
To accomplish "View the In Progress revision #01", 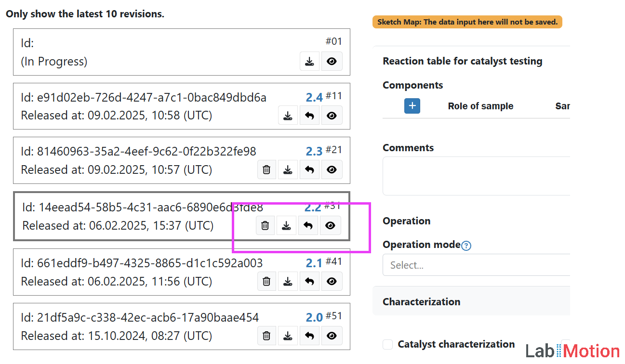I will (x=332, y=62).
